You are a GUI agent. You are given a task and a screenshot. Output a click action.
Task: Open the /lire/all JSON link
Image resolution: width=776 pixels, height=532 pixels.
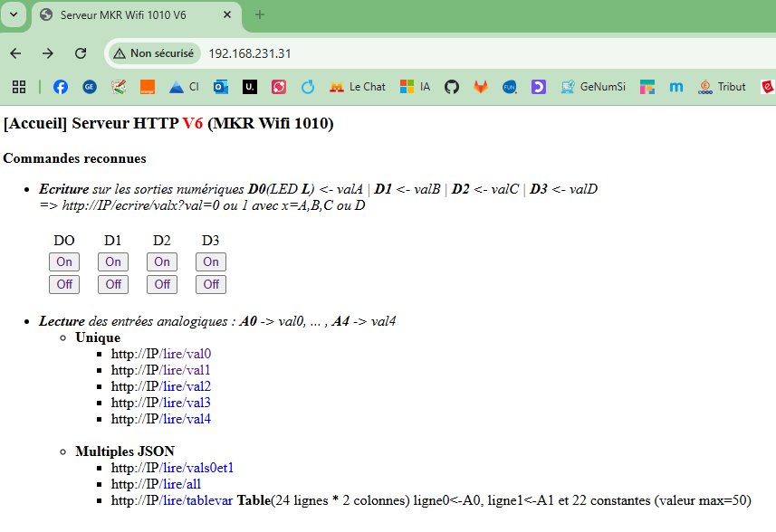[x=181, y=484]
